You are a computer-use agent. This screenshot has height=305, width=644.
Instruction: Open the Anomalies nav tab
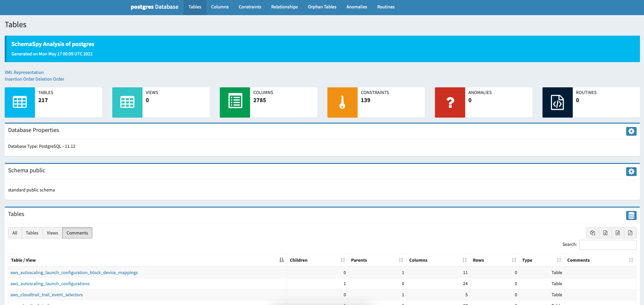click(357, 7)
